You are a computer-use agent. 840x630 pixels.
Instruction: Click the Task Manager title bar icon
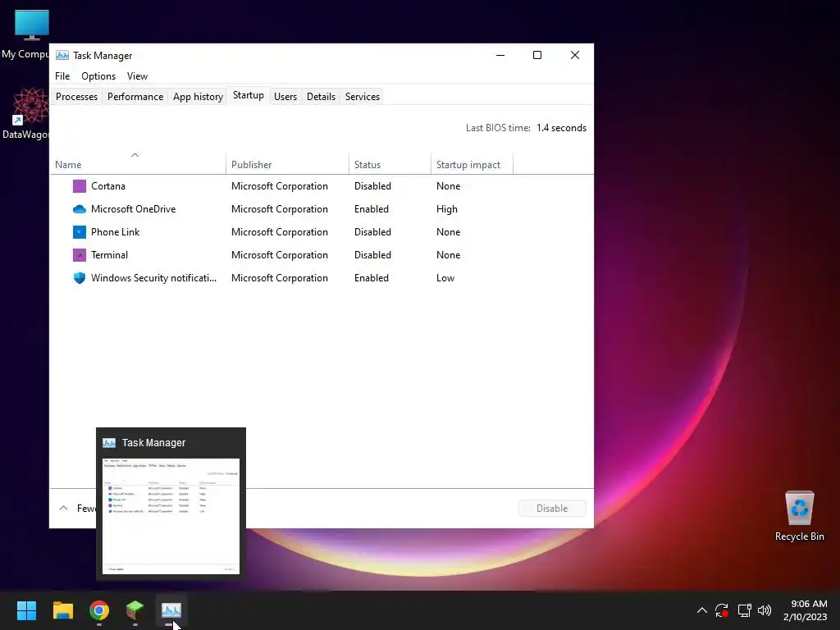pyautogui.click(x=62, y=55)
